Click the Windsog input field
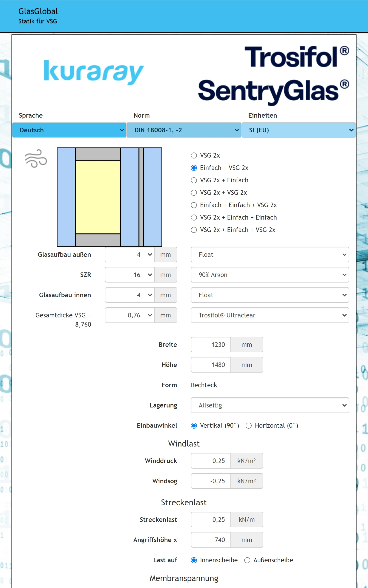 [211, 481]
